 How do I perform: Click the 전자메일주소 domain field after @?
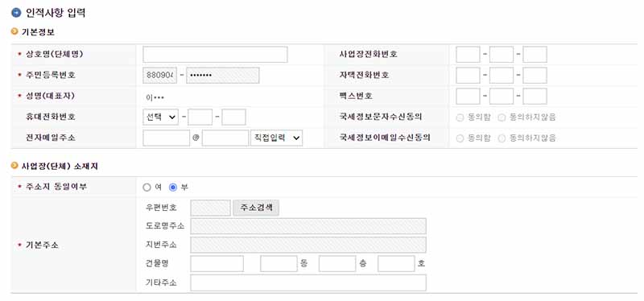[x=225, y=138]
